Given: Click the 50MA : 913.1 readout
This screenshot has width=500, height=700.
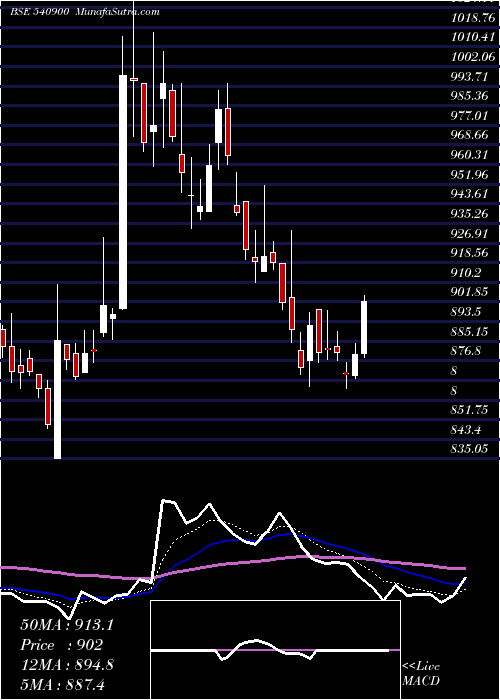Looking at the screenshot, I should pos(67,625).
